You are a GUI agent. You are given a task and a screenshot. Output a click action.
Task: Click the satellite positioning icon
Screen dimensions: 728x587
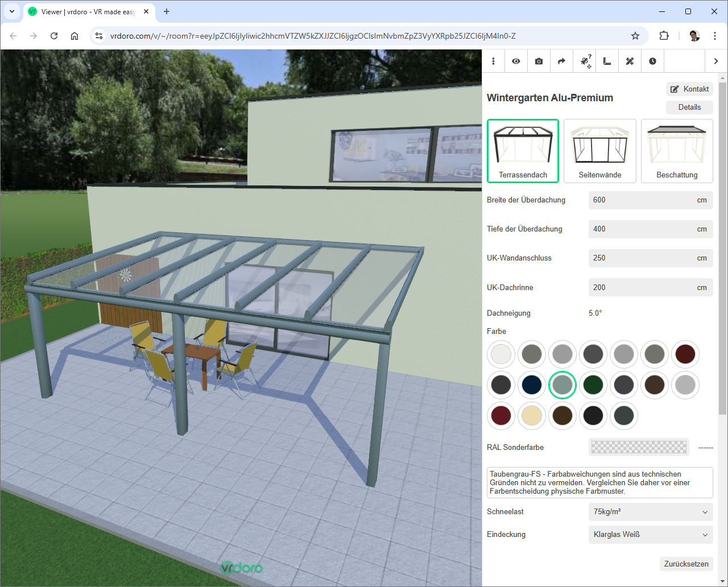click(585, 61)
